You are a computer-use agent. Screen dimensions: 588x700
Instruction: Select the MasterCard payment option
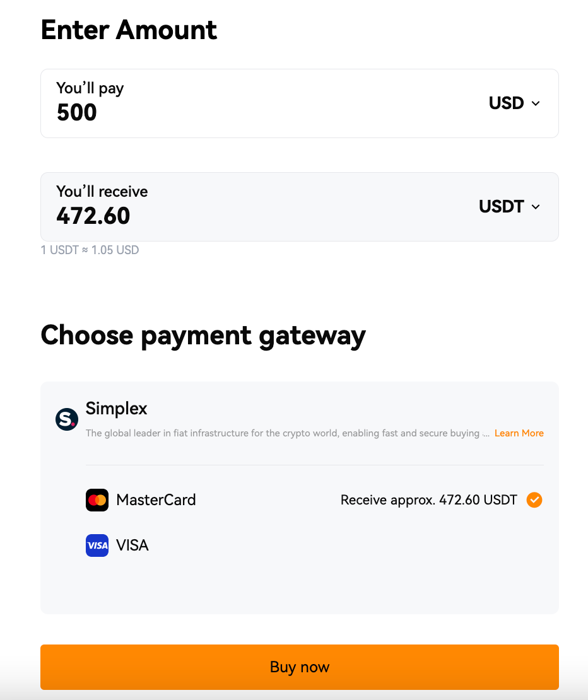click(x=314, y=500)
